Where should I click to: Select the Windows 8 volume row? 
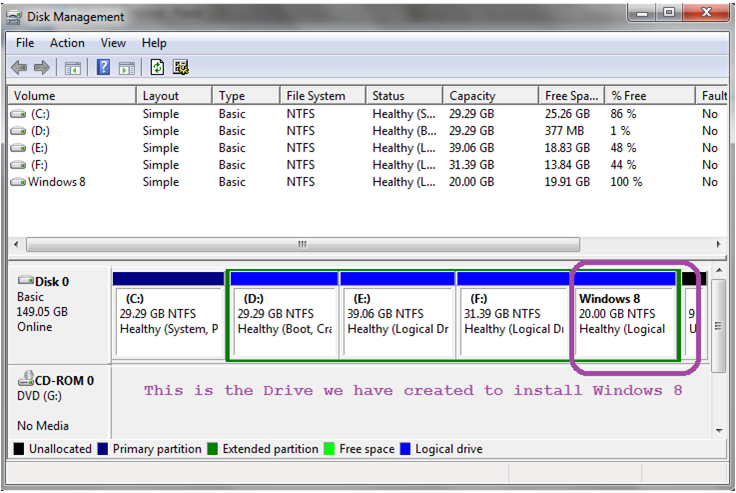[x=367, y=182]
